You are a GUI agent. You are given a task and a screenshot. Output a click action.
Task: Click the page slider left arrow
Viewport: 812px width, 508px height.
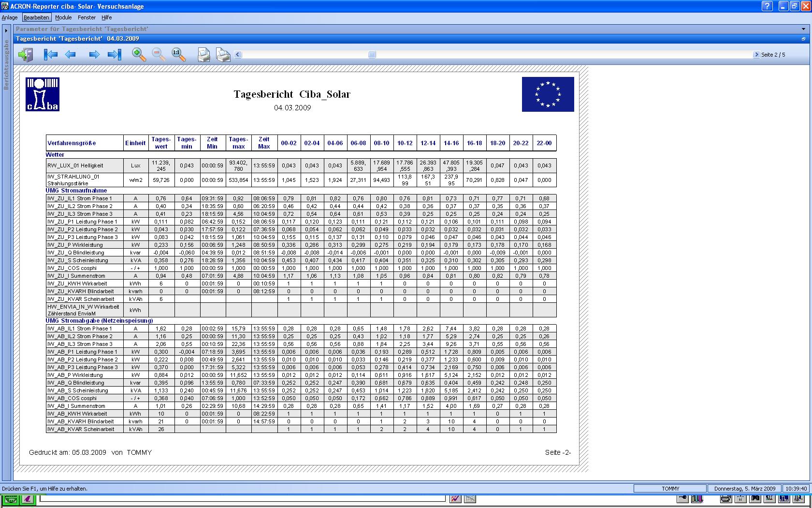pyautogui.click(x=238, y=55)
